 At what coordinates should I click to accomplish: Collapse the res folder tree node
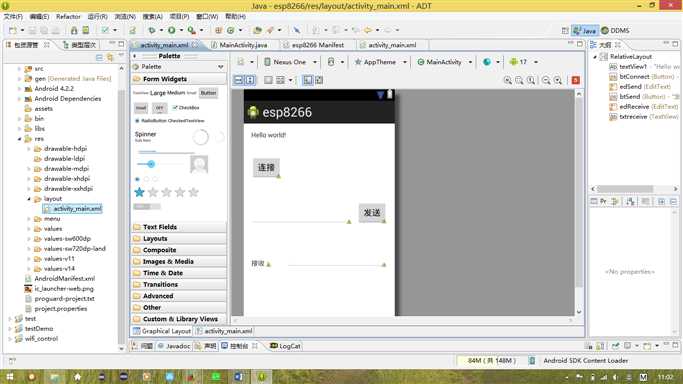tap(19, 139)
